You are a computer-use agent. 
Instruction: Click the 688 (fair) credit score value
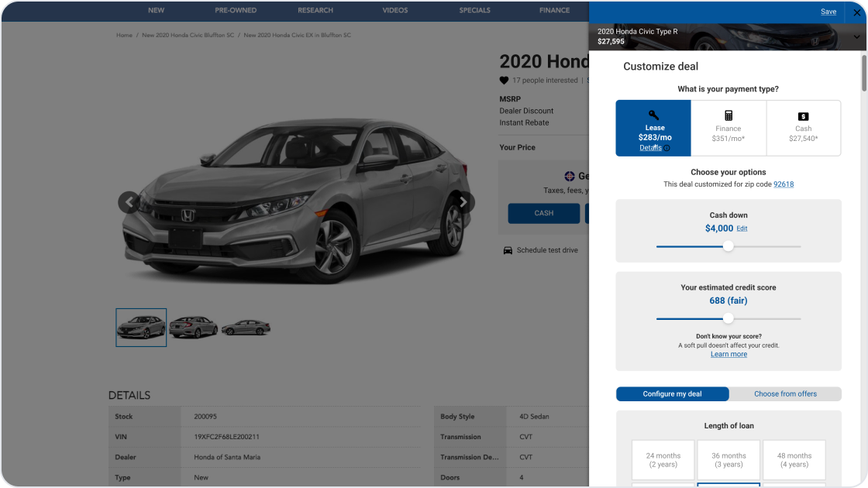click(x=728, y=301)
